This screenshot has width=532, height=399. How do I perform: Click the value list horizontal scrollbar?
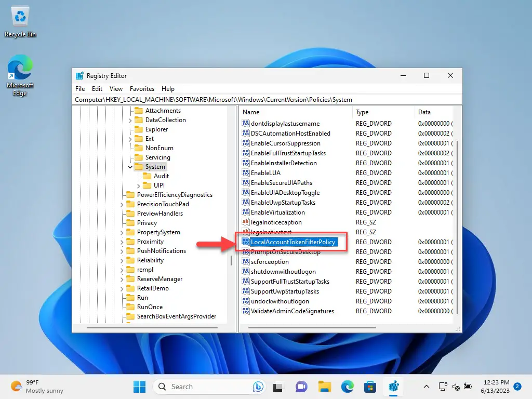click(x=312, y=328)
